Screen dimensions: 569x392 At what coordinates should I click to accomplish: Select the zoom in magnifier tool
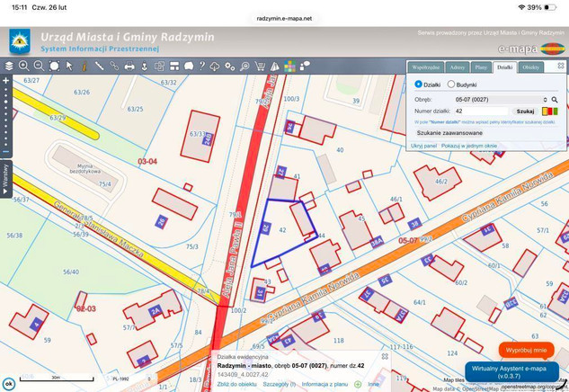[24, 67]
